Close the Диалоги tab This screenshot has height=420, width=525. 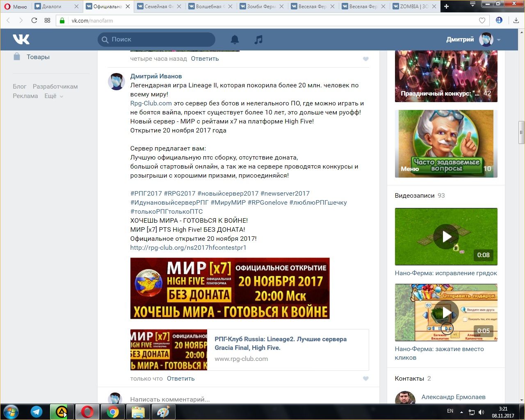(x=76, y=6)
